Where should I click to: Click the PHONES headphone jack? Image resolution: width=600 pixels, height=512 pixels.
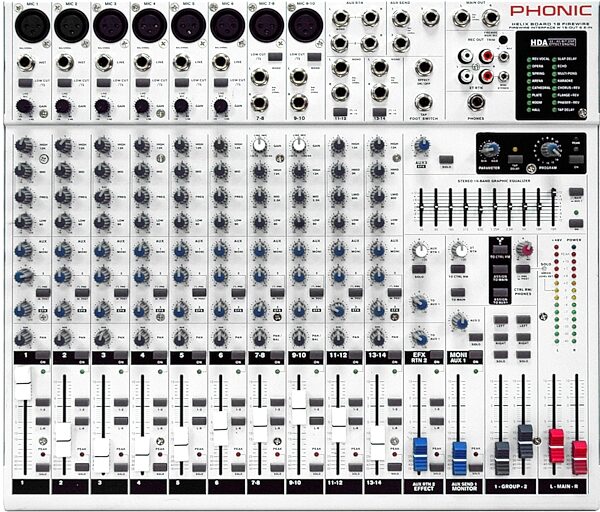click(x=476, y=102)
